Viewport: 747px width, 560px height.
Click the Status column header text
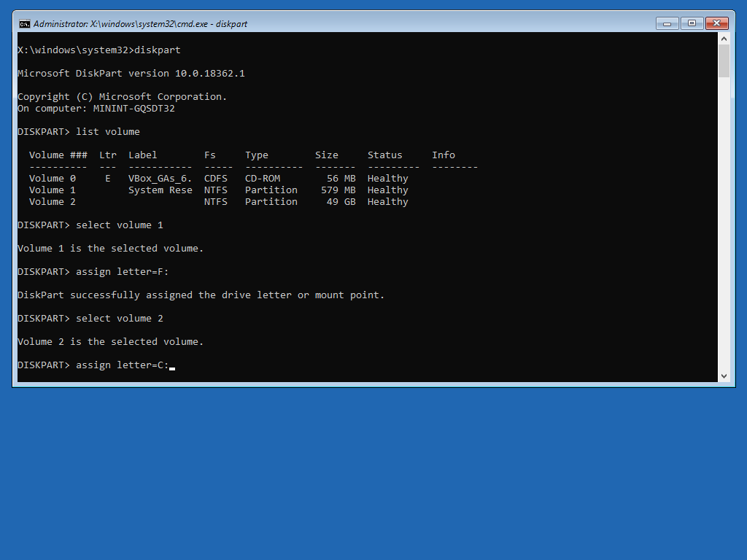pyautogui.click(x=384, y=155)
